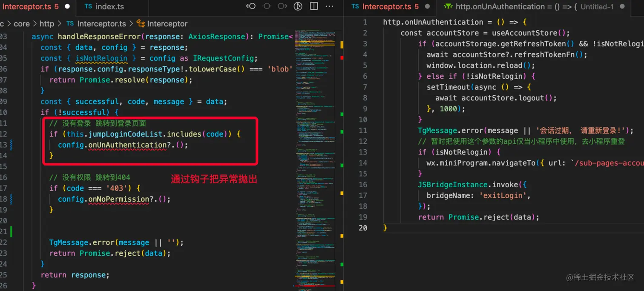Click isNotRelogin variable in the left editor
644x291 pixels.
101,58
